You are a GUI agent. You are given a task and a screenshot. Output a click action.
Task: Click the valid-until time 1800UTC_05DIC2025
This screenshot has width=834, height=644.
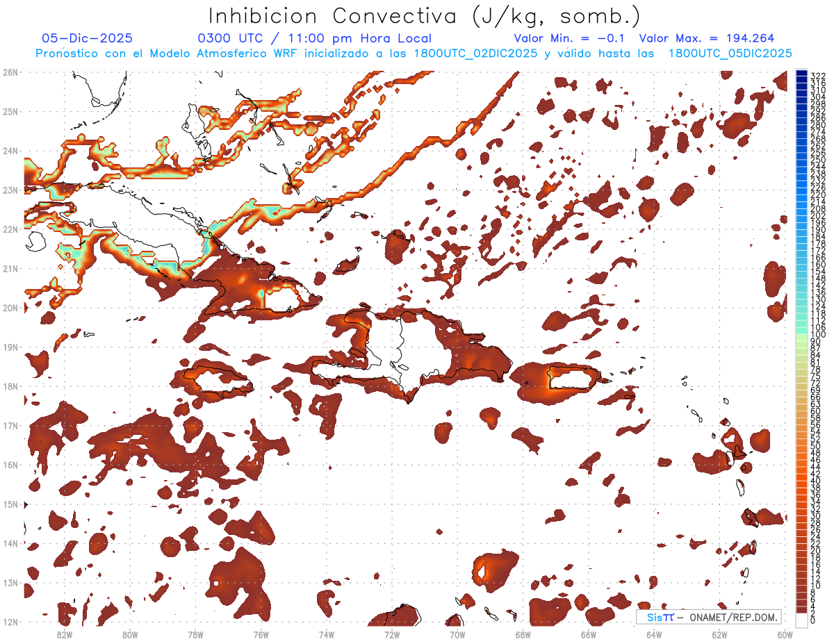tap(730, 53)
